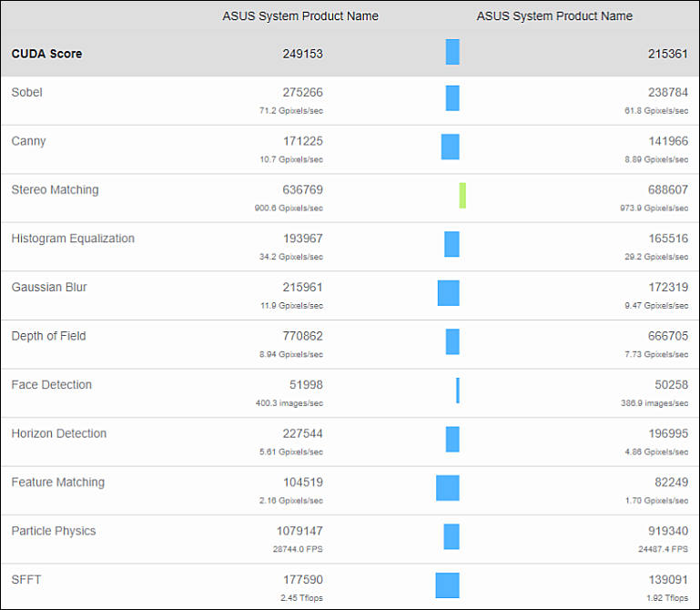The height and width of the screenshot is (610, 700).
Task: Select the 11.9 Gpixels/sec value
Action: (x=291, y=306)
